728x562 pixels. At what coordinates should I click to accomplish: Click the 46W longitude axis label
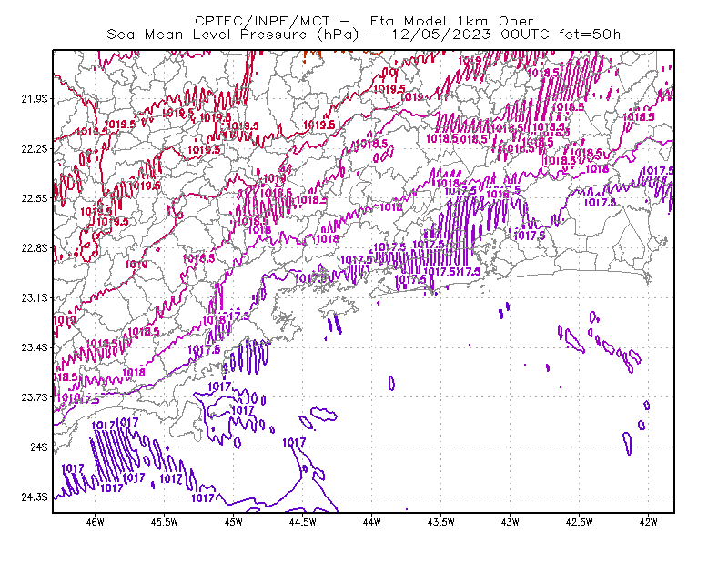96,522
